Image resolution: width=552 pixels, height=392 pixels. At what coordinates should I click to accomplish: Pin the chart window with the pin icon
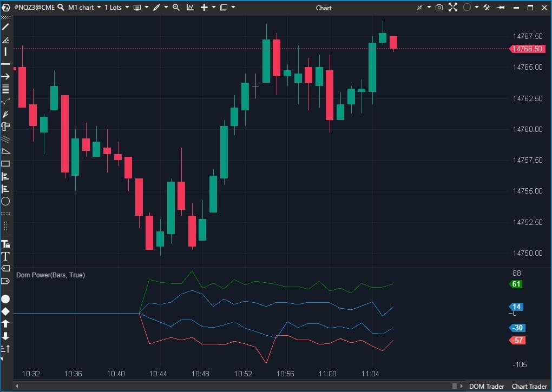501,8
